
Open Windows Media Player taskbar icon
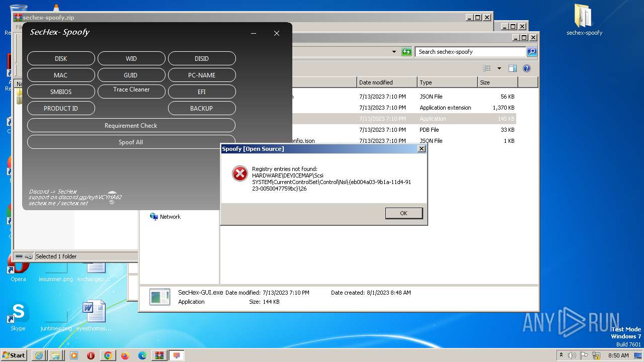click(73, 355)
